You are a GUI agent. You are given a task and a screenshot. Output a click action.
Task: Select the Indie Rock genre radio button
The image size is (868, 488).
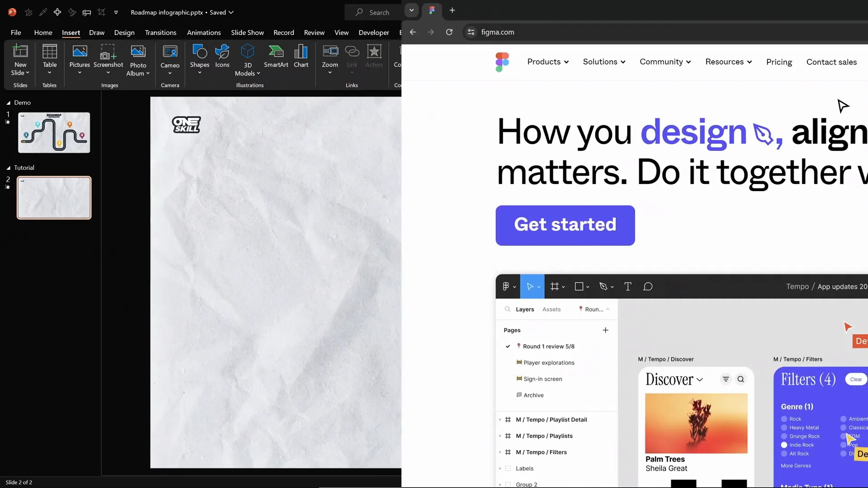point(784,445)
